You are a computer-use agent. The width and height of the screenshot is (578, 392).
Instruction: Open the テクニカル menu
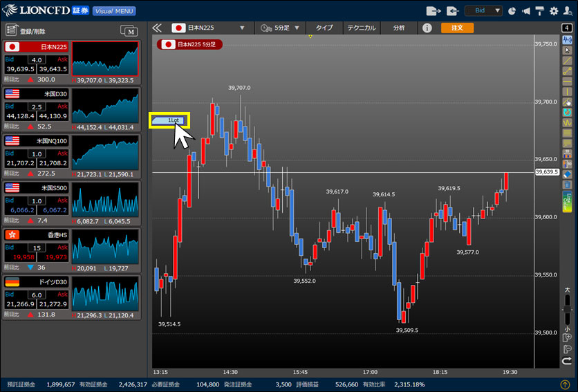tap(362, 28)
